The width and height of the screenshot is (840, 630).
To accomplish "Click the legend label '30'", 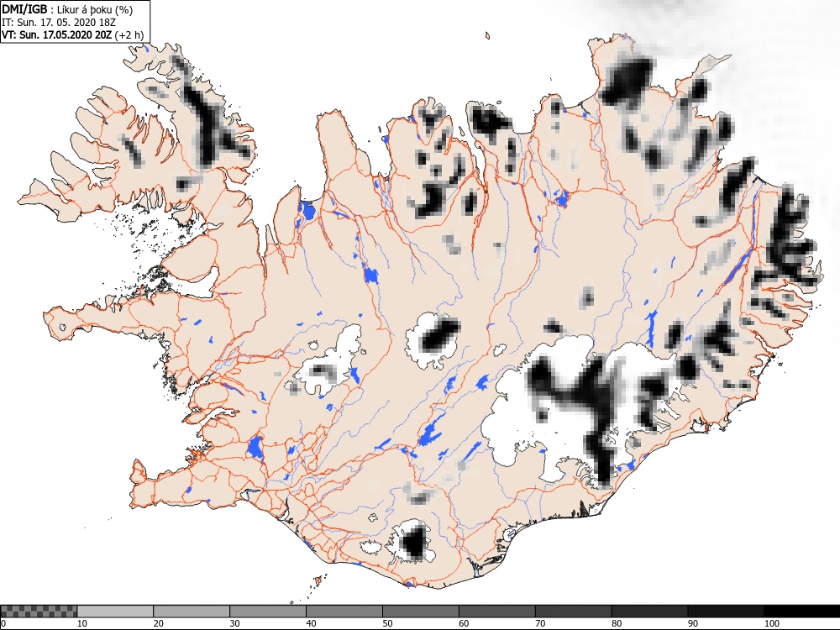I will pos(234,623).
